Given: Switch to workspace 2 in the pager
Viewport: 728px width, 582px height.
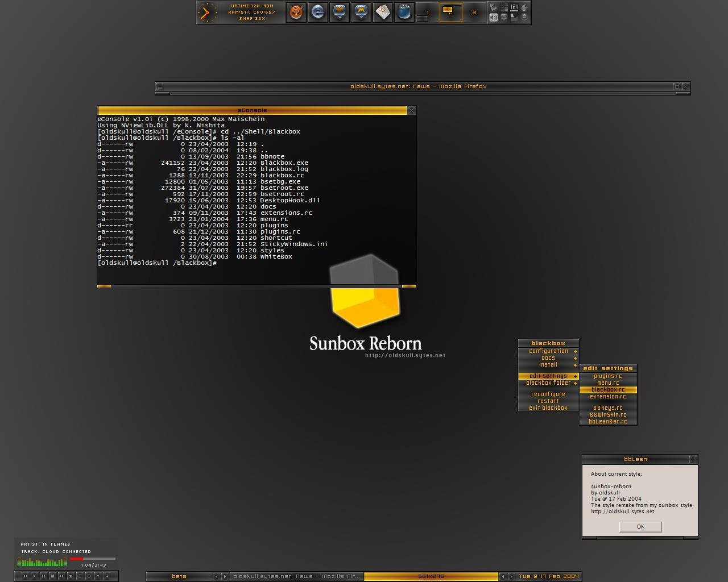Looking at the screenshot, I should [x=450, y=13].
